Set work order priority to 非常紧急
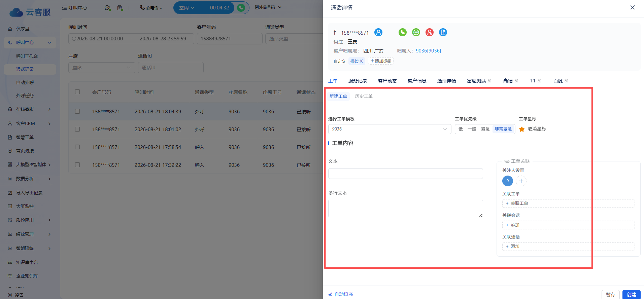The width and height of the screenshot is (644, 299). (x=503, y=129)
